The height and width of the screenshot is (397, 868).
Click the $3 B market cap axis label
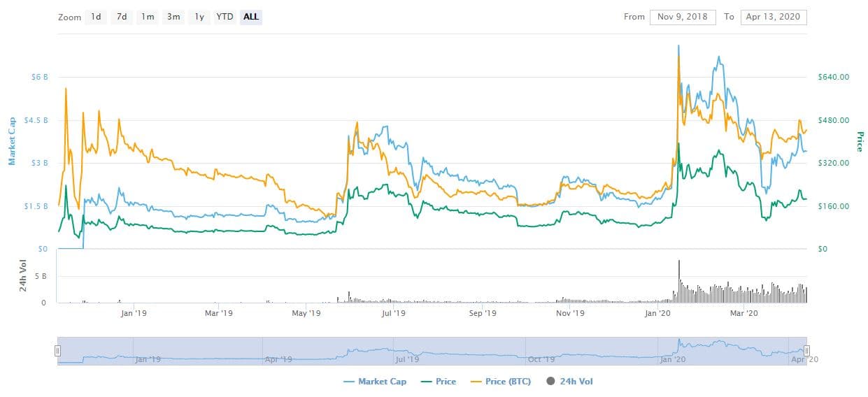coord(38,163)
